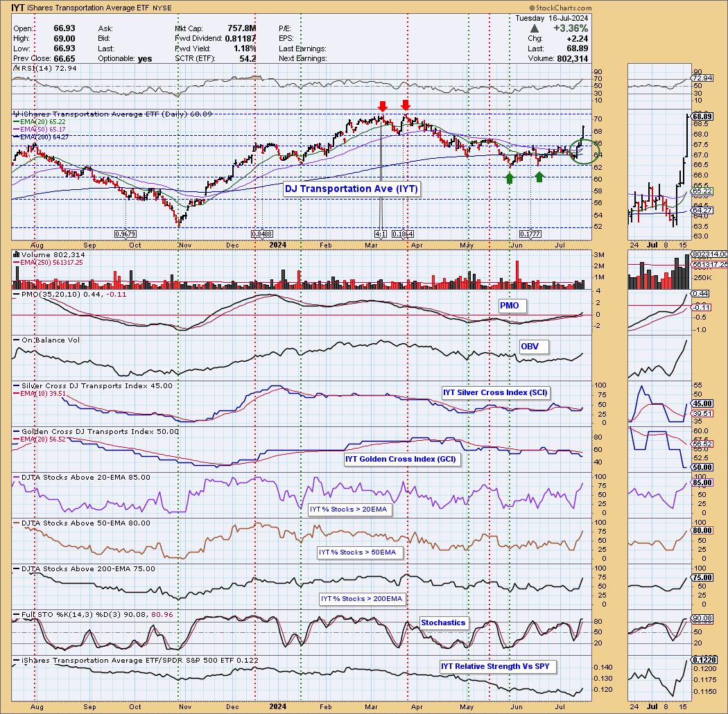
Task: Click the 45.00 Silver Cross value tag
Action: [702, 404]
